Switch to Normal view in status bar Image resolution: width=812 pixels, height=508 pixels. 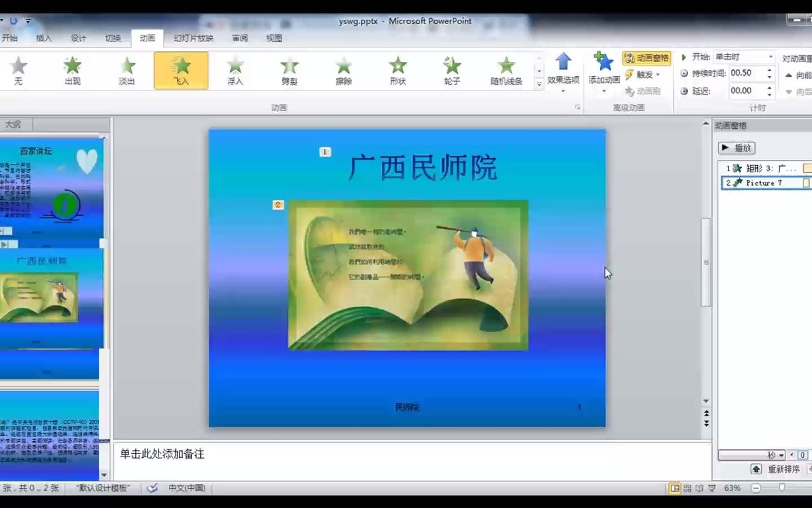tap(675, 488)
